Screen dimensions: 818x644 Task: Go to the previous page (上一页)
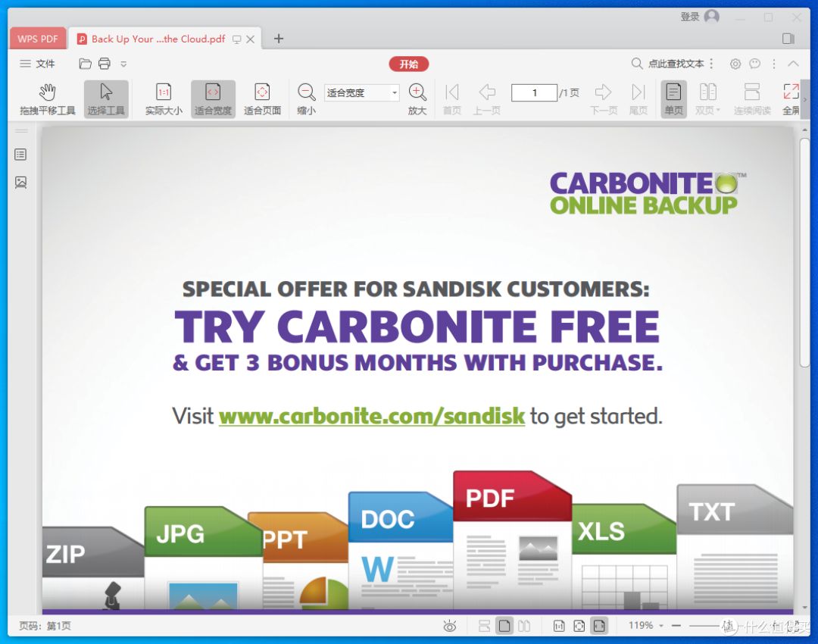(487, 99)
